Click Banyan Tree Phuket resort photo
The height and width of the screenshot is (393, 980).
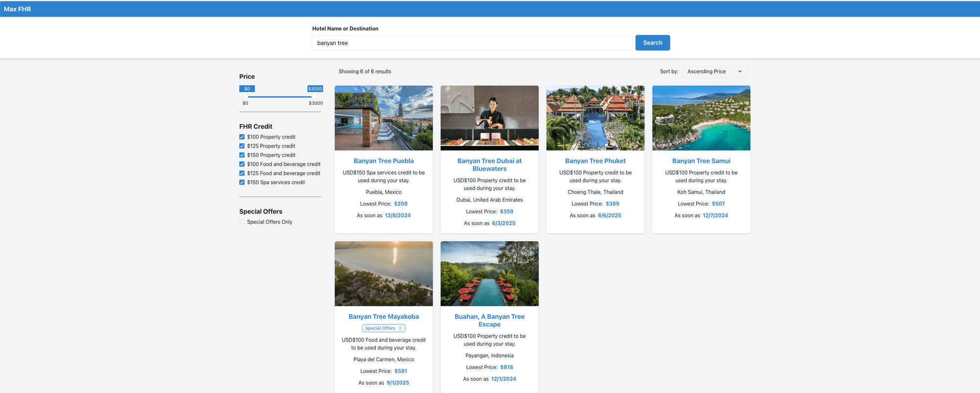tap(595, 118)
